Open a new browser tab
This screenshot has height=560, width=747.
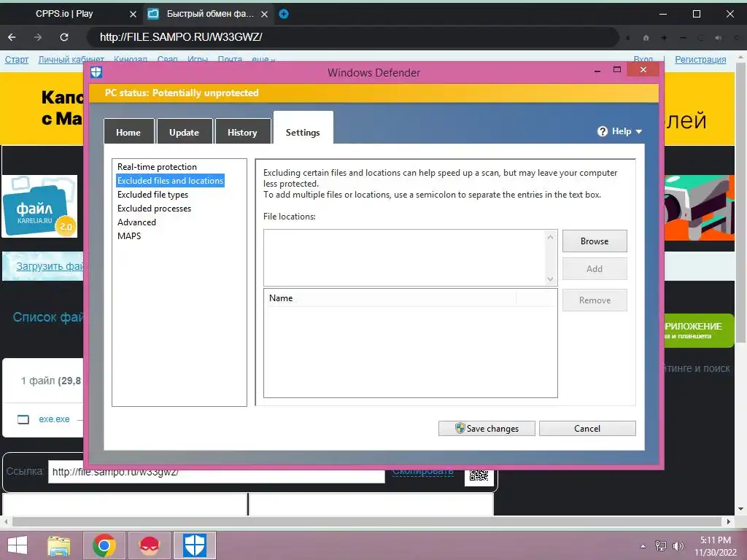pyautogui.click(x=284, y=14)
